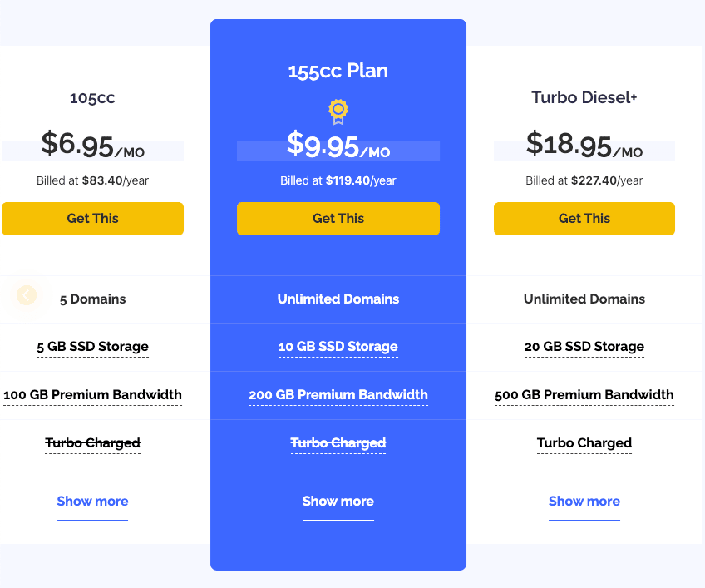This screenshot has height=588, width=705.
Task: Expand Show more under 155cc Plan
Action: 338,502
